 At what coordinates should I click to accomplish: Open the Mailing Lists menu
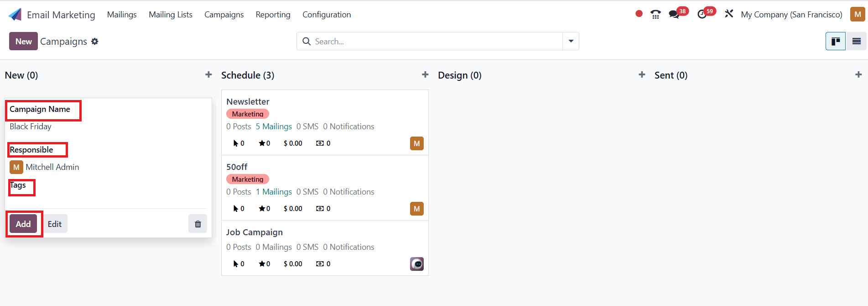coord(171,15)
